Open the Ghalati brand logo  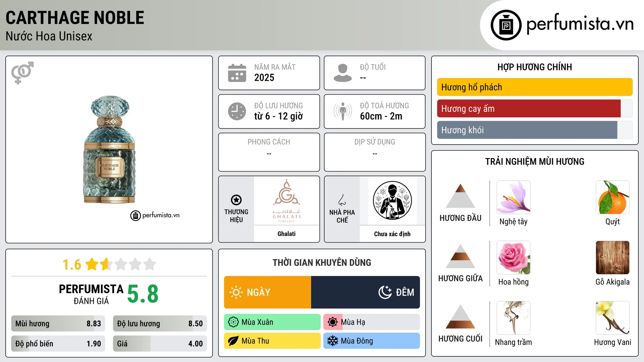286,201
